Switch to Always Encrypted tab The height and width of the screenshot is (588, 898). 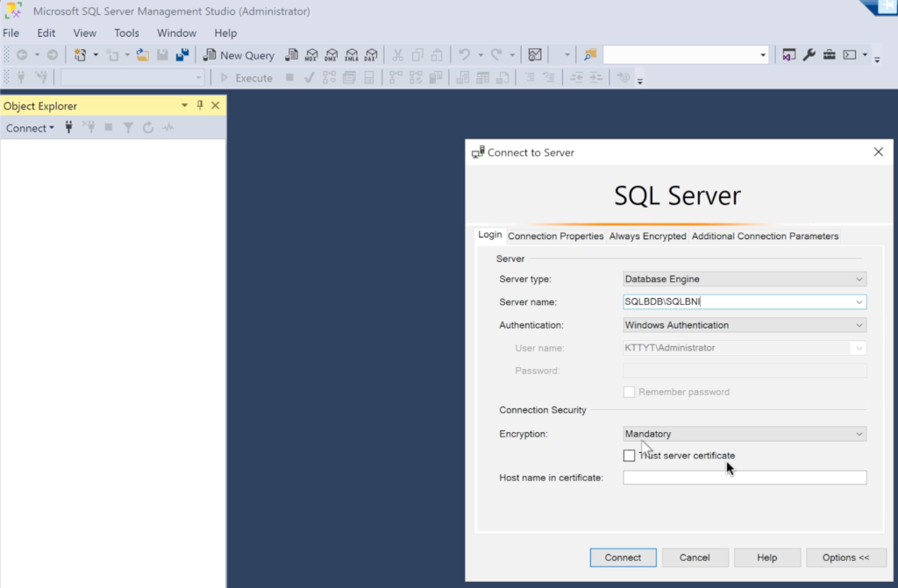tap(648, 236)
